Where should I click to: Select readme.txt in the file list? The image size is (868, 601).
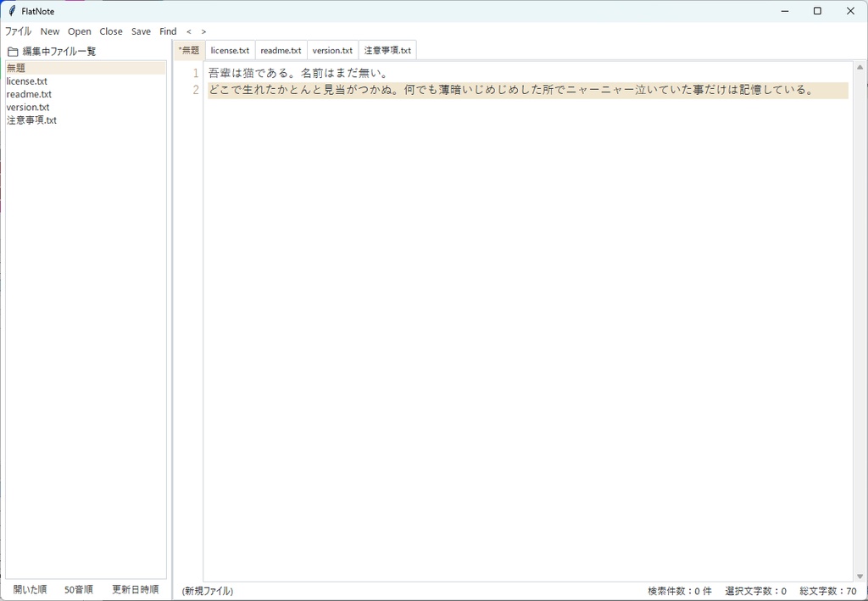(86, 94)
